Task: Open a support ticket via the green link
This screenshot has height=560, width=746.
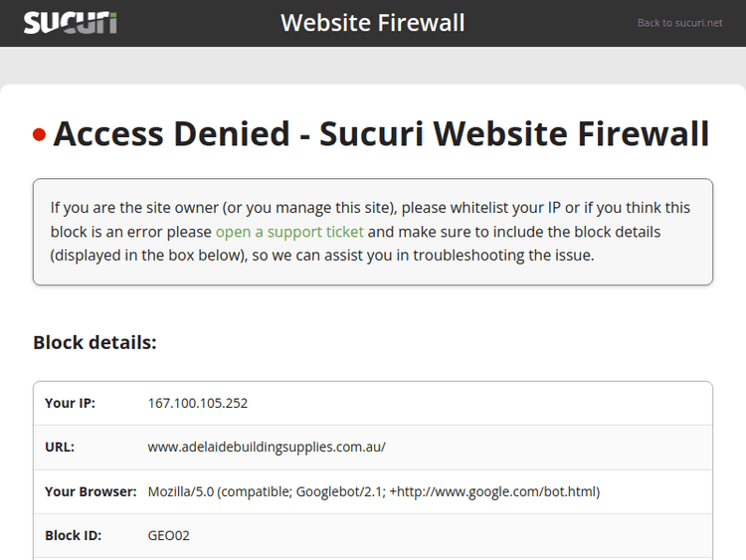Action: (289, 232)
